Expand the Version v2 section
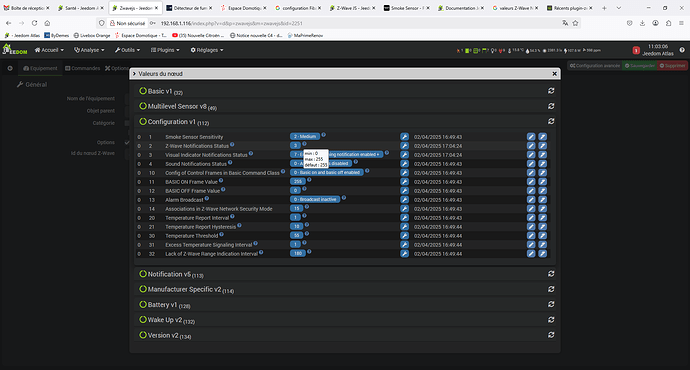 point(165,335)
